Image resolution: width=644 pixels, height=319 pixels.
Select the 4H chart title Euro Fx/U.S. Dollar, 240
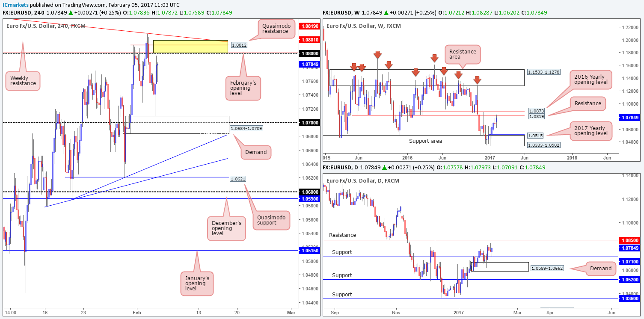click(46, 26)
